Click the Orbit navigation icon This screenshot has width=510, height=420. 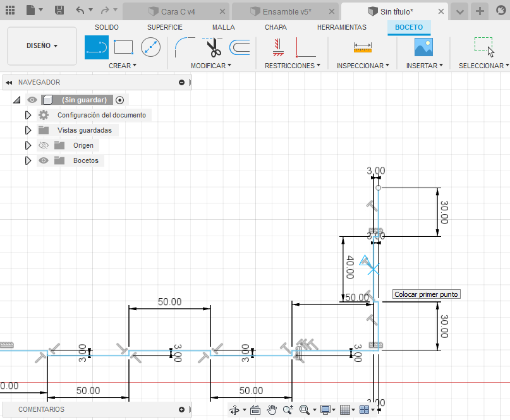point(234,410)
